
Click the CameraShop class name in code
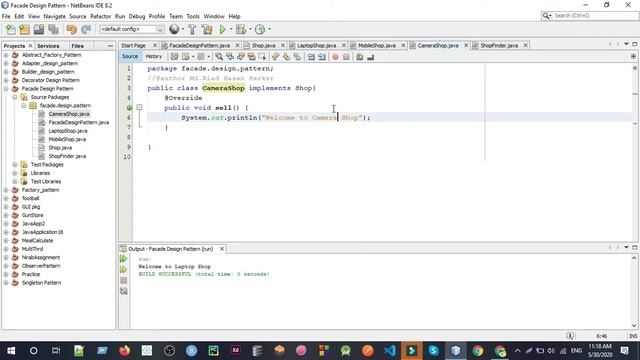pos(223,88)
